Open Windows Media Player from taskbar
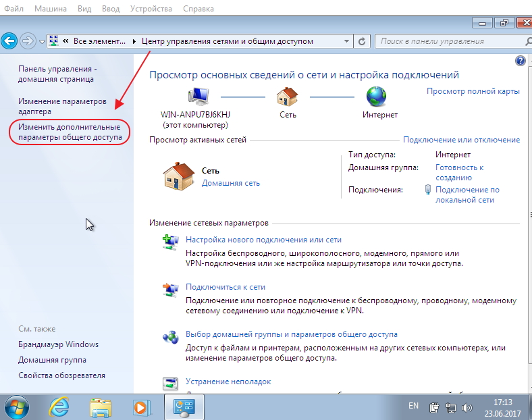This screenshot has height=420, width=532. point(142,407)
